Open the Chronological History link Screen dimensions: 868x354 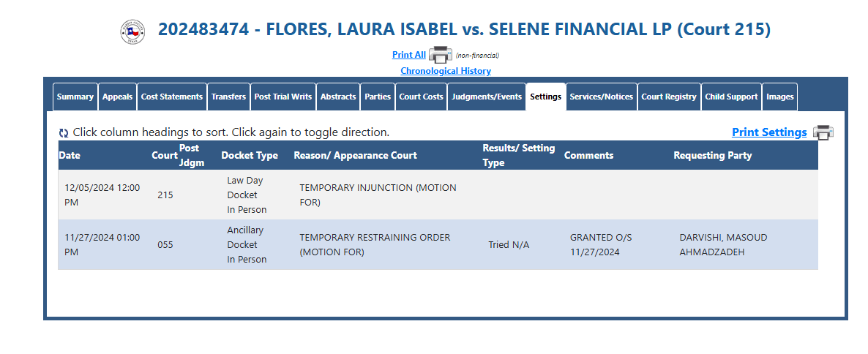tap(446, 71)
